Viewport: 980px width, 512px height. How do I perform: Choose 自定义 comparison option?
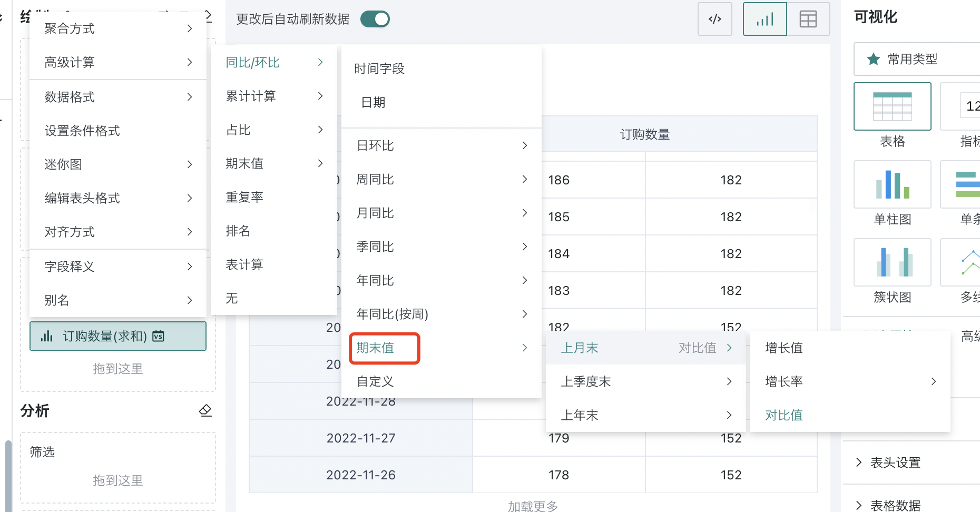pos(375,381)
